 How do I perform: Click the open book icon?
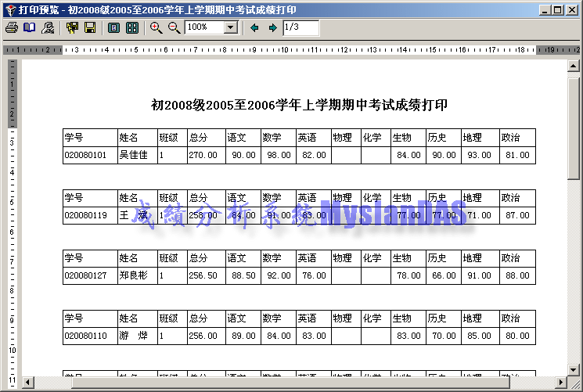29,27
